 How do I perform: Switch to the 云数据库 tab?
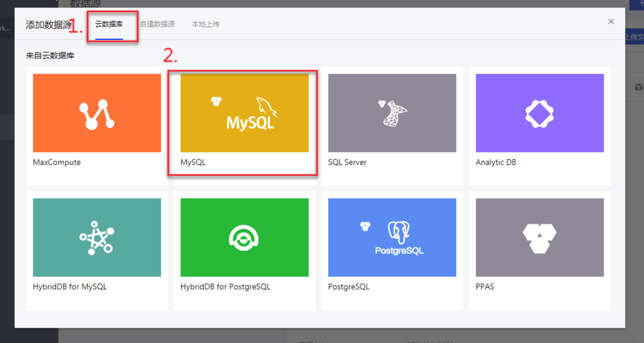(109, 24)
